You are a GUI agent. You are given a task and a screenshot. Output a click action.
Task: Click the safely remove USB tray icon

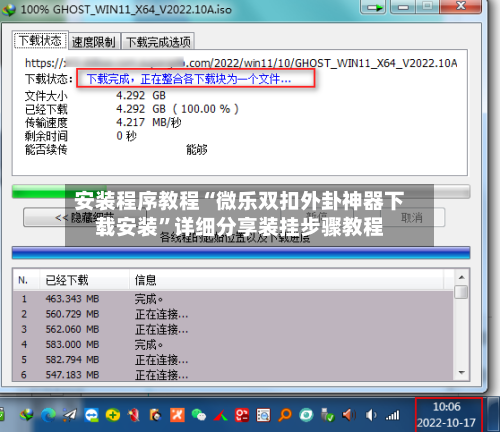[x=327, y=415]
